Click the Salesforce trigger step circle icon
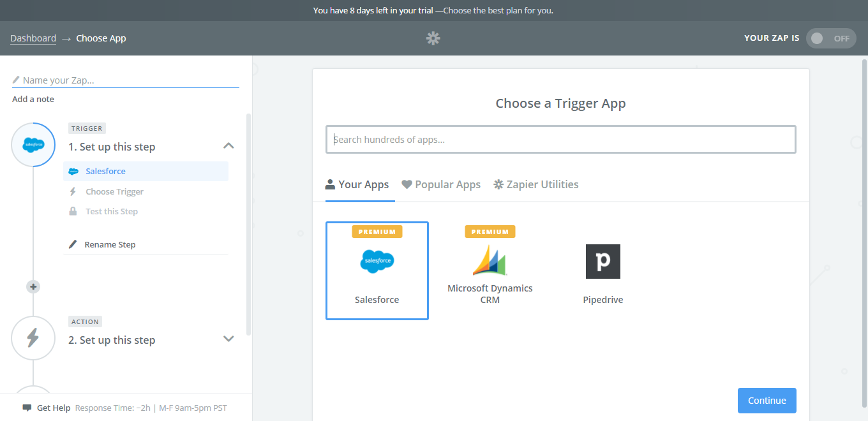Viewport: 868px width, 421px height. [33, 145]
